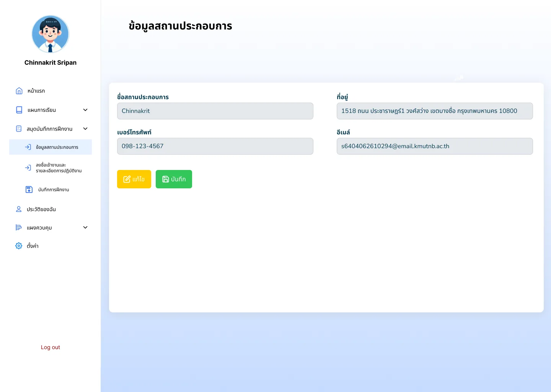Image resolution: width=551 pixels, height=392 pixels.
Task: Click the gear icon beside ตั้งค่า
Action: [19, 246]
